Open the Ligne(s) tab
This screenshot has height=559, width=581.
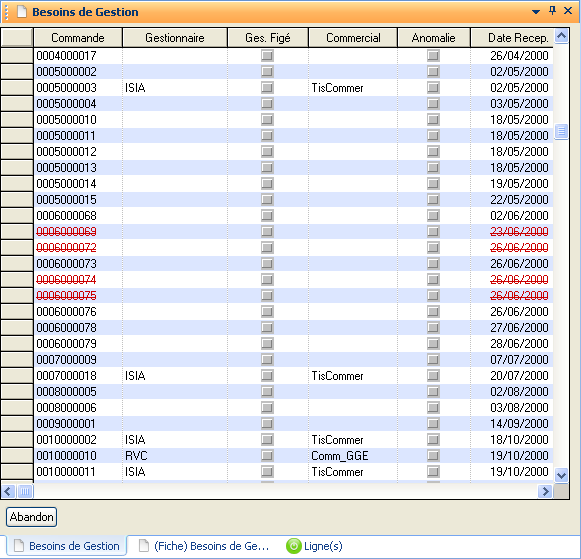pyautogui.click(x=314, y=546)
